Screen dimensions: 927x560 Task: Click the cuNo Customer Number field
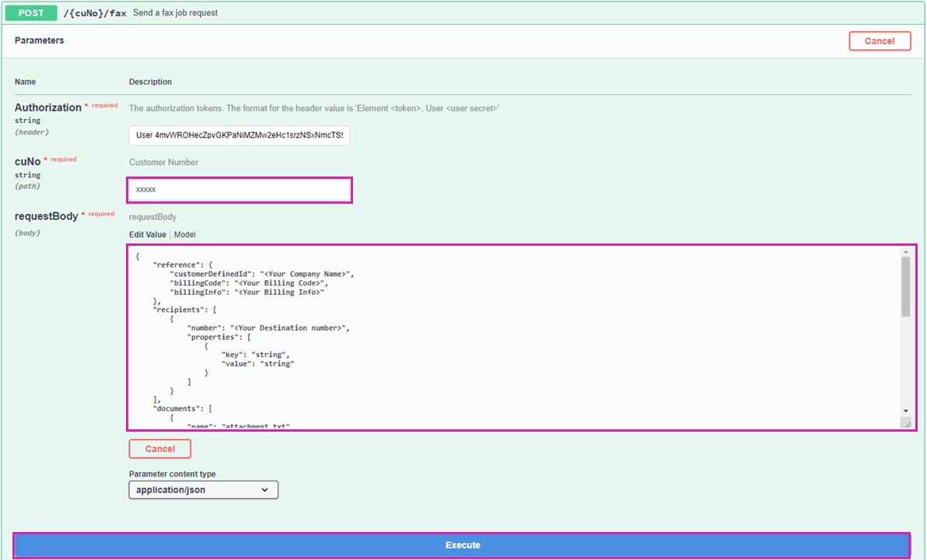click(239, 190)
